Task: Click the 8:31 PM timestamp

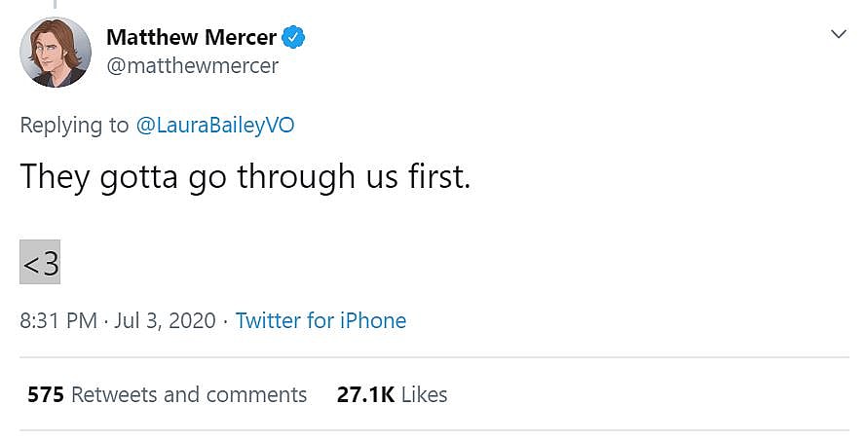Action: tap(57, 320)
